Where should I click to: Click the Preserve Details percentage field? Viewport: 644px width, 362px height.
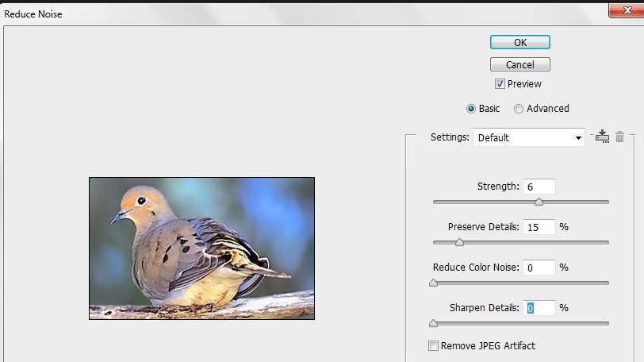click(x=539, y=227)
